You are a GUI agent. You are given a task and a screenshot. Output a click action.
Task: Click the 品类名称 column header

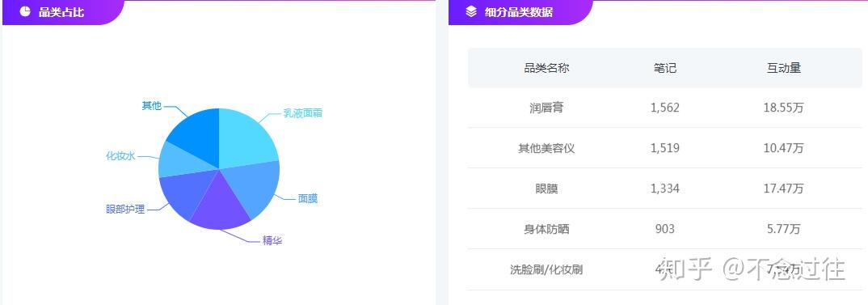click(x=546, y=68)
